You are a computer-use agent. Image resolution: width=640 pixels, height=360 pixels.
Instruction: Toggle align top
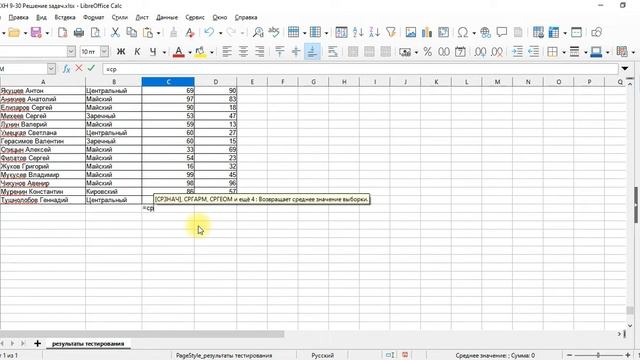[280, 51]
